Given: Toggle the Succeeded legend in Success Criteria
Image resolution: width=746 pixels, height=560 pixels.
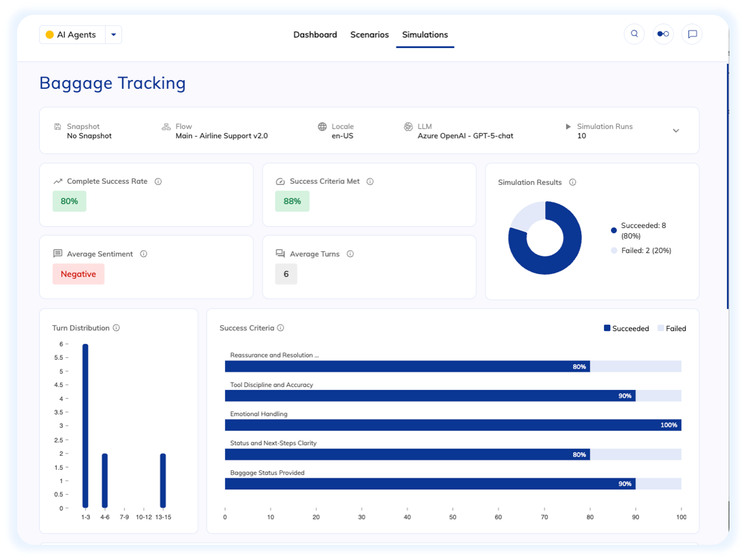Looking at the screenshot, I should coord(626,328).
